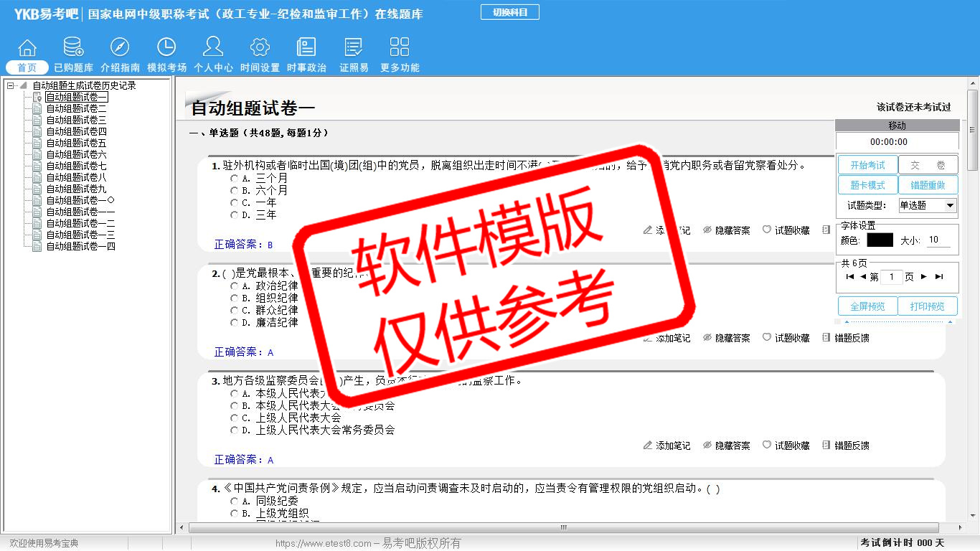Open 时事政治 news icon
Screen dimensions: 980x551
pyautogui.click(x=306, y=48)
